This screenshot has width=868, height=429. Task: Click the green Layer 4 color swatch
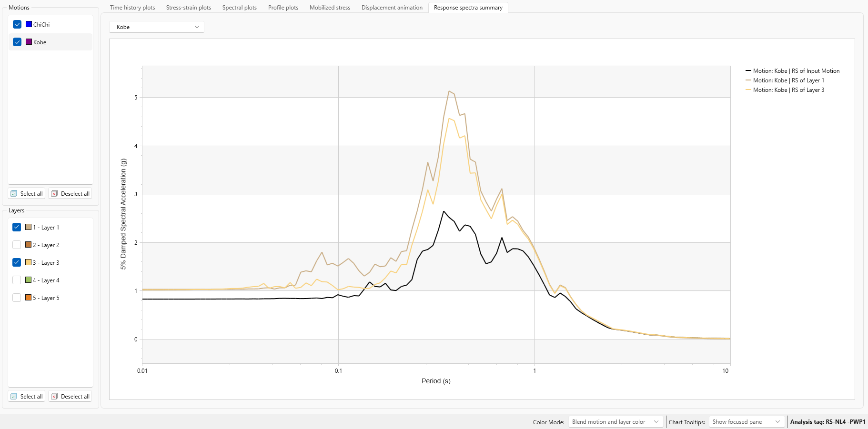tap(28, 280)
